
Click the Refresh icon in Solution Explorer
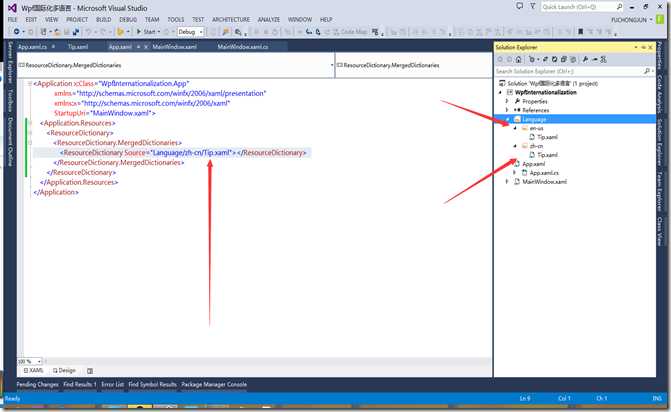(555, 59)
